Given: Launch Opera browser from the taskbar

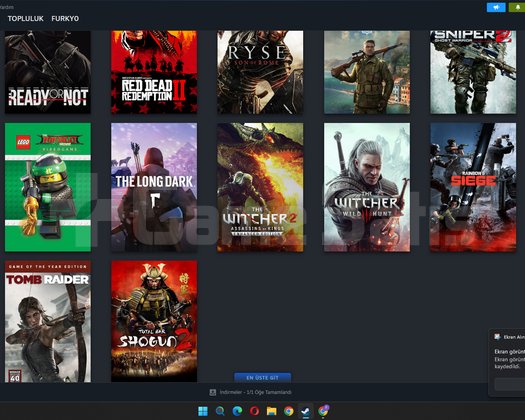Looking at the screenshot, I should [254, 411].
